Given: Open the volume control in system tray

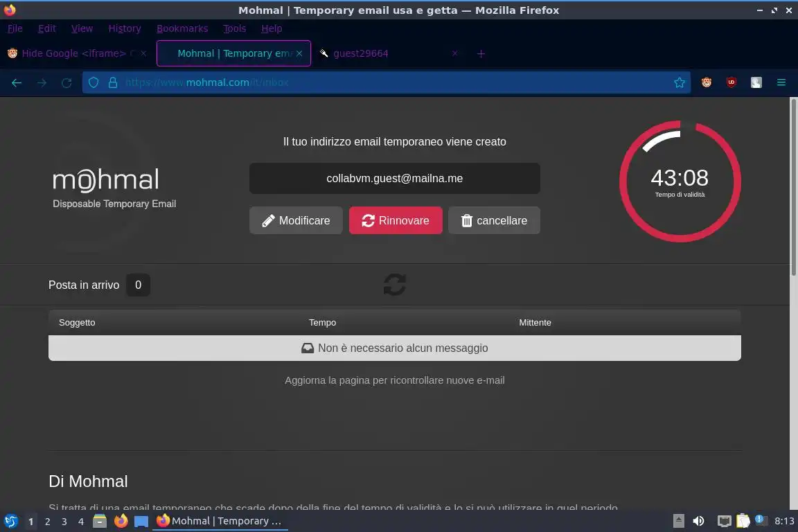Looking at the screenshot, I should pos(698,521).
